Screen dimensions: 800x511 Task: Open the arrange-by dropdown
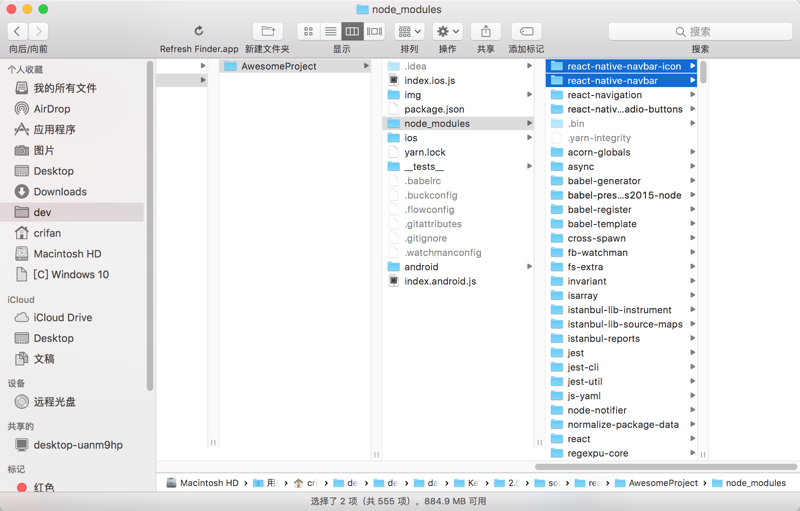409,32
